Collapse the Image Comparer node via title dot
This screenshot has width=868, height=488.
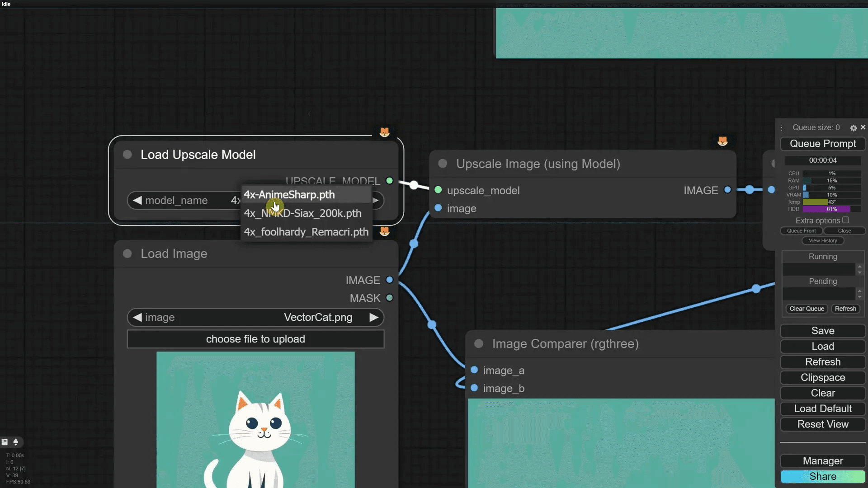point(478,343)
